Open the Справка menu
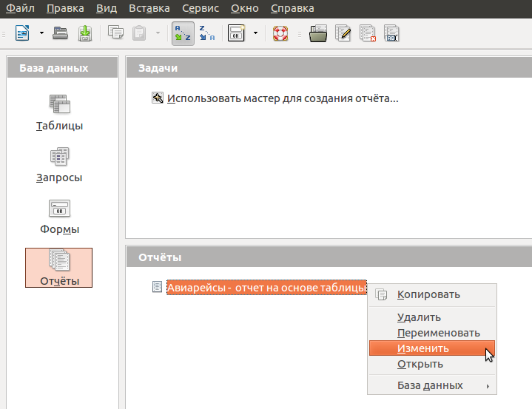Screen dimensions: 532x409 pyautogui.click(x=292, y=8)
